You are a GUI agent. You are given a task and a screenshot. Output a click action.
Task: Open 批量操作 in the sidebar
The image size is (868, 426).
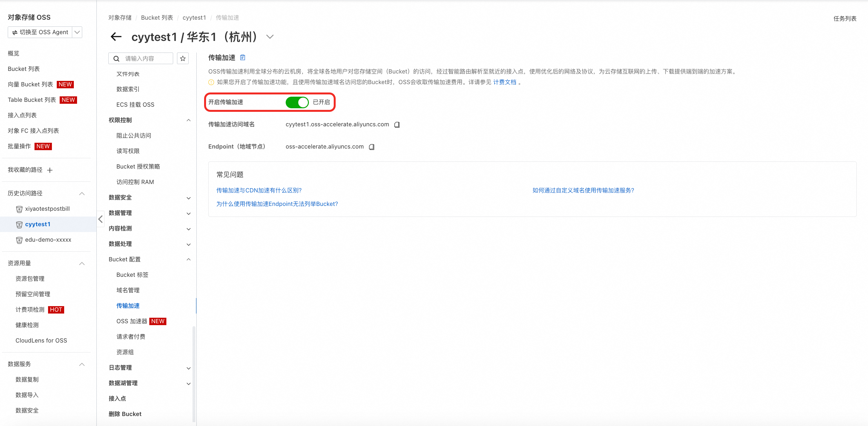pyautogui.click(x=19, y=146)
